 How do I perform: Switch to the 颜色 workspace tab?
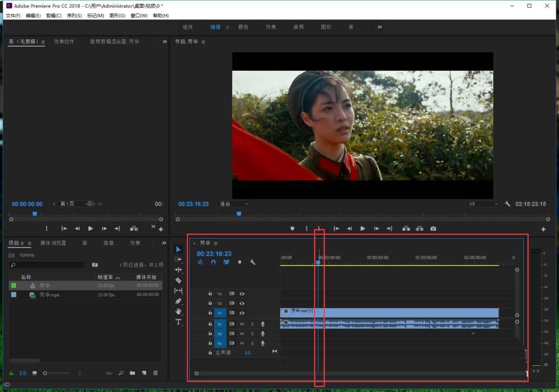point(243,26)
